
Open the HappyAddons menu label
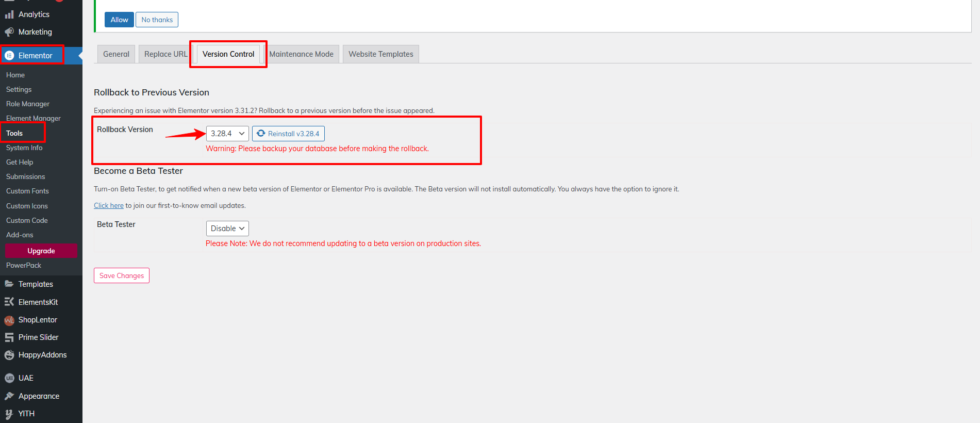[x=43, y=355]
